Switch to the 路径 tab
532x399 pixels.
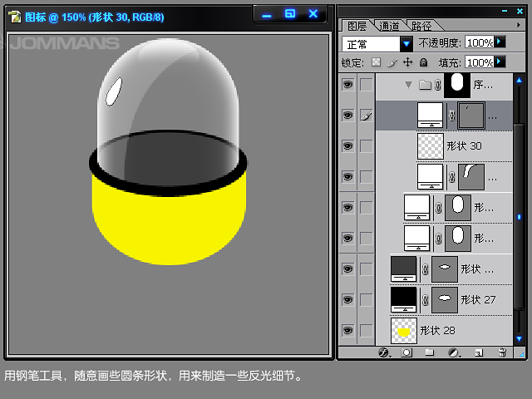423,26
